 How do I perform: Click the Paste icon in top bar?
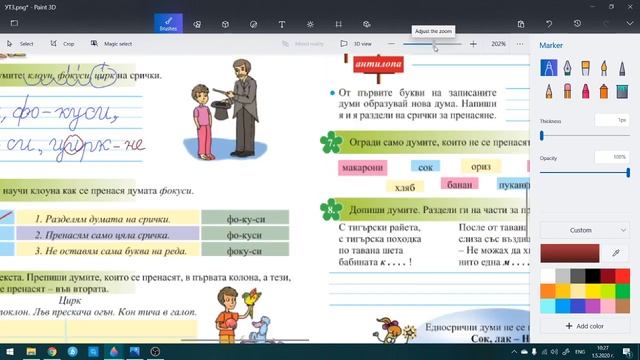point(521,24)
